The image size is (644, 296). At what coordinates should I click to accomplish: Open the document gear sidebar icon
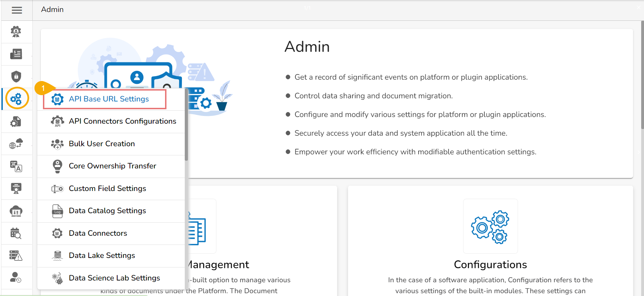coord(16,122)
